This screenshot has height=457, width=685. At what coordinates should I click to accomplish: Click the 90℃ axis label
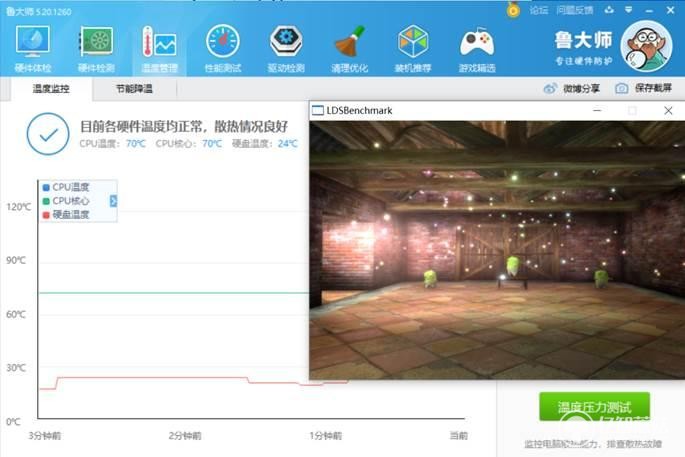coord(16,260)
